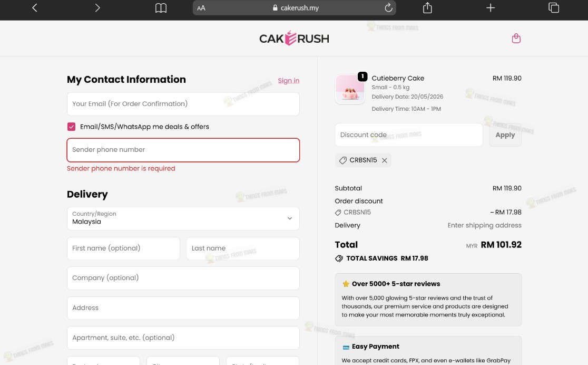This screenshot has height=365, width=588.
Task: Click the Last name field
Action: pyautogui.click(x=242, y=248)
